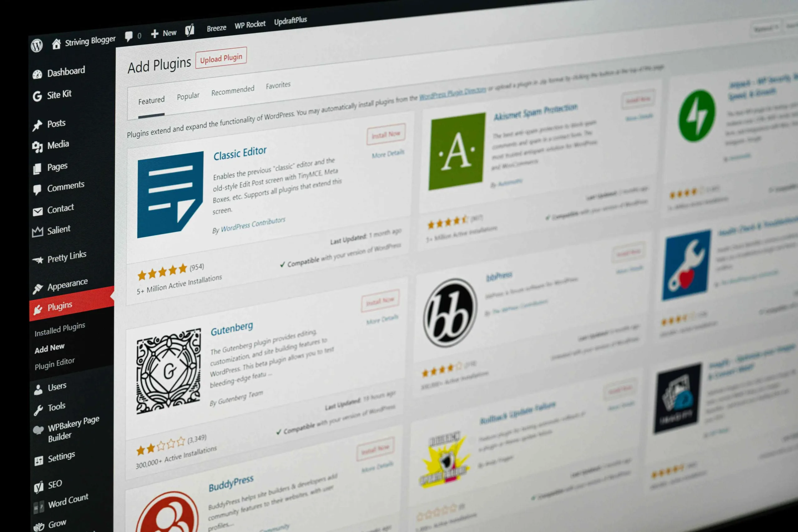Click the Media library icon
The image size is (798, 532).
point(37,144)
